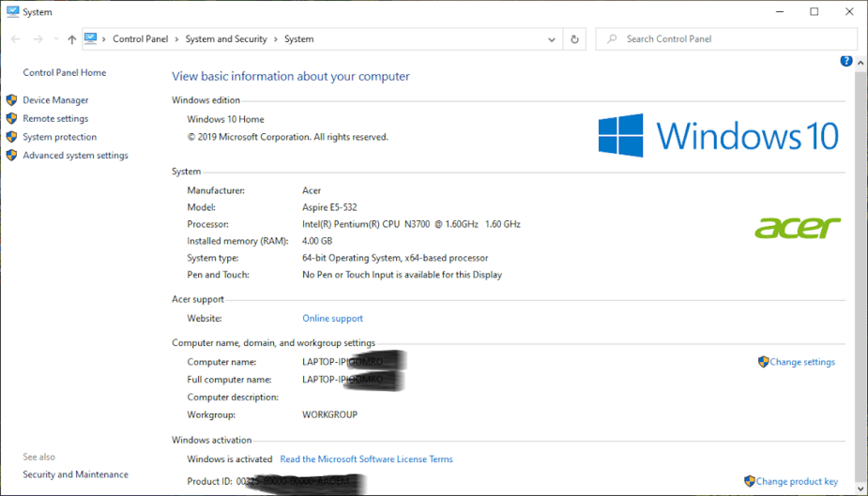Click the Forward navigation arrow

(x=38, y=39)
